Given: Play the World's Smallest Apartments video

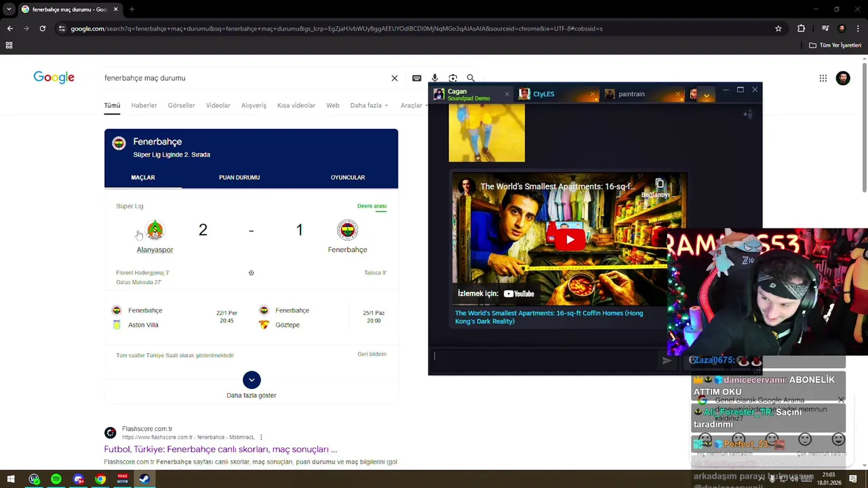Looking at the screenshot, I should pyautogui.click(x=570, y=239).
